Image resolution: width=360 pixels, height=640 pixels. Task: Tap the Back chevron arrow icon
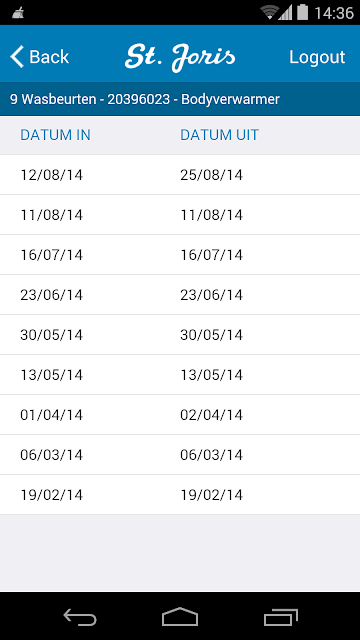pos(17,57)
